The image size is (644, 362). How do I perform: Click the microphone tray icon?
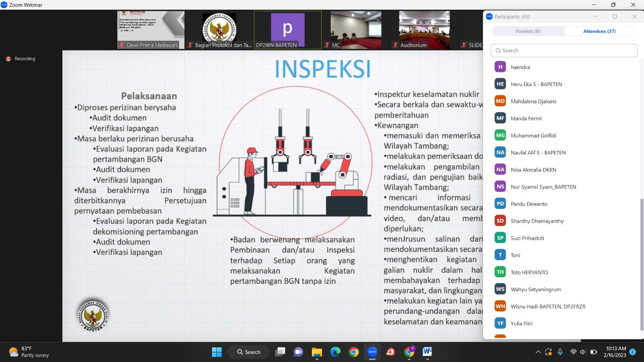(x=560, y=352)
